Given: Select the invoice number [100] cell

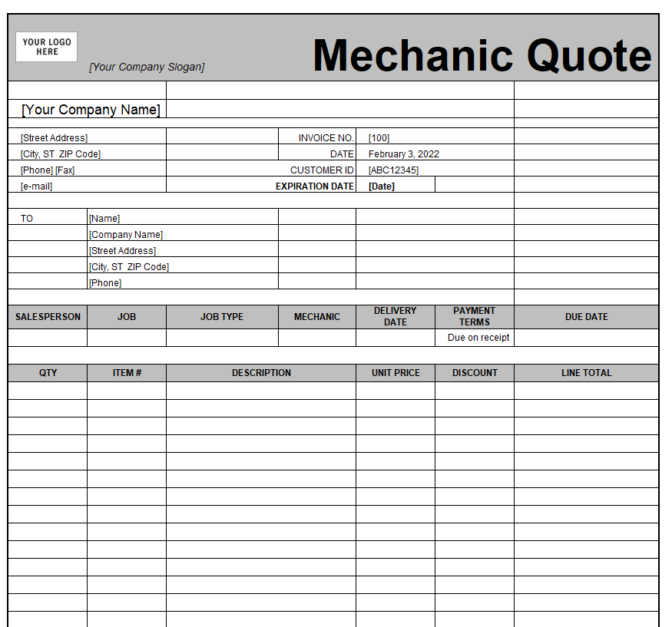Looking at the screenshot, I should click(435, 136).
